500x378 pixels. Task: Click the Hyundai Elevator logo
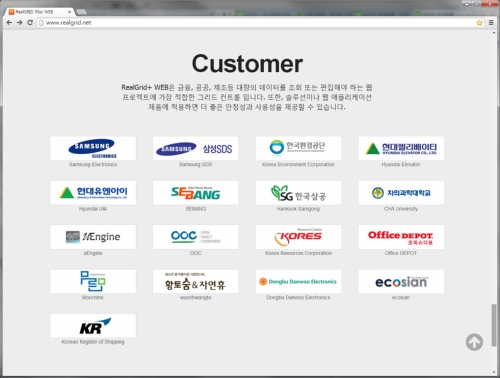[x=401, y=148]
